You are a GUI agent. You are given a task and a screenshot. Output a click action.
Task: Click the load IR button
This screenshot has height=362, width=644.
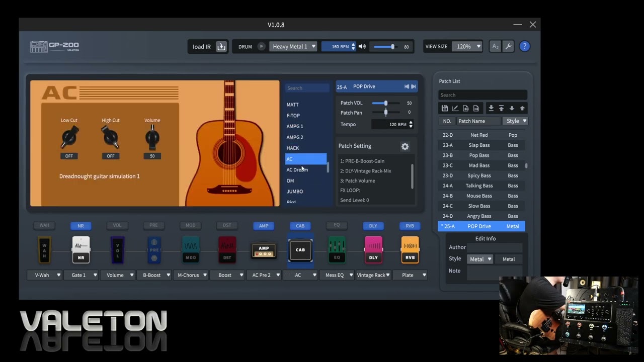click(208, 47)
